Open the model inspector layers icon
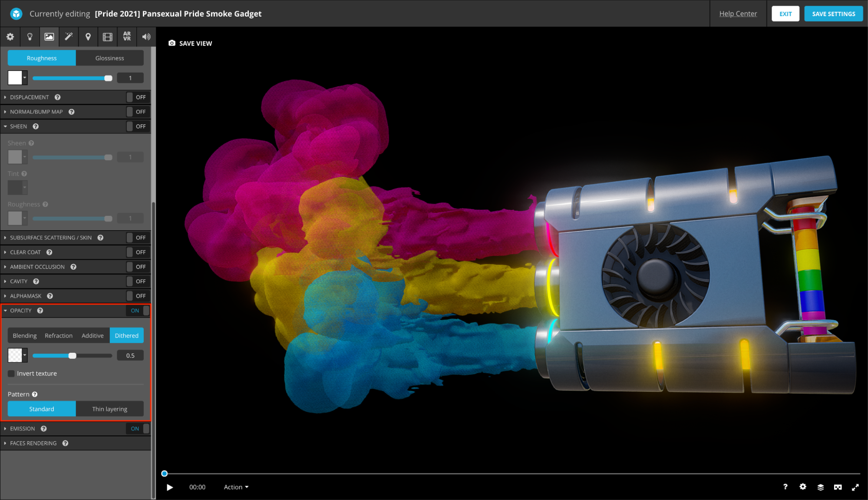 [820, 487]
